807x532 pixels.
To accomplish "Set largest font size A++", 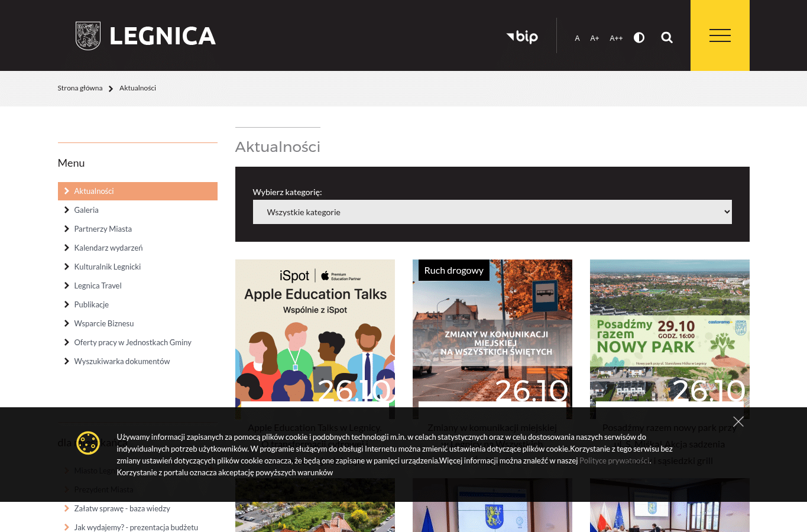I will tap(616, 38).
